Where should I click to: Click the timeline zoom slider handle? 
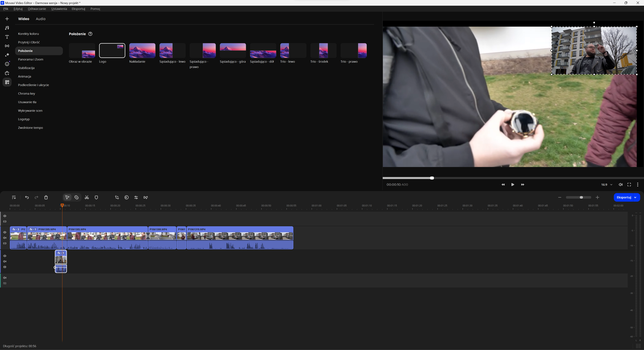(581, 197)
